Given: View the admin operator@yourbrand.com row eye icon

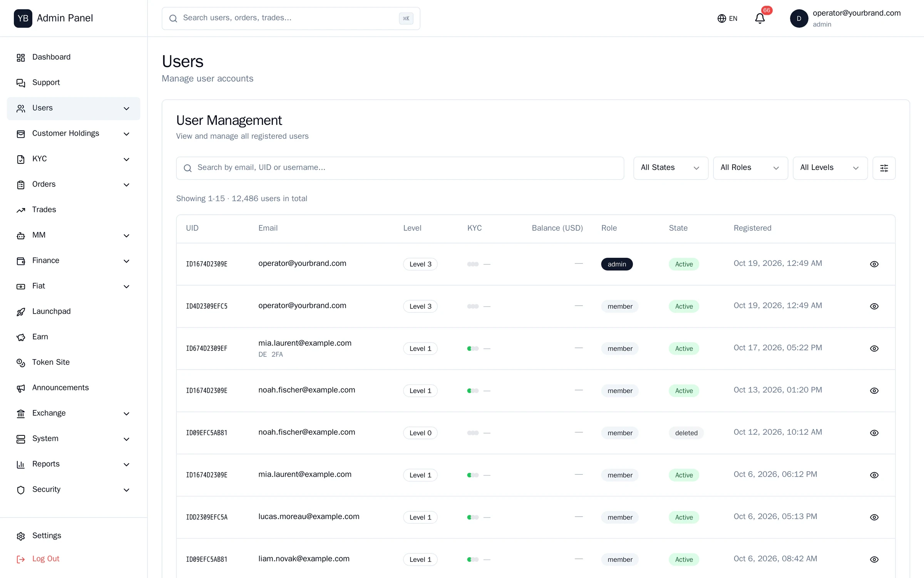Looking at the screenshot, I should [x=874, y=264].
